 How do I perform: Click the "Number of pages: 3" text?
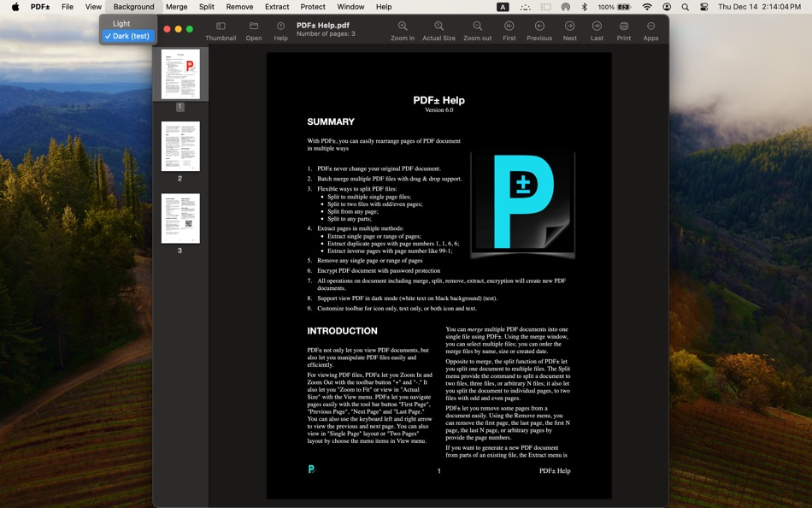click(326, 33)
